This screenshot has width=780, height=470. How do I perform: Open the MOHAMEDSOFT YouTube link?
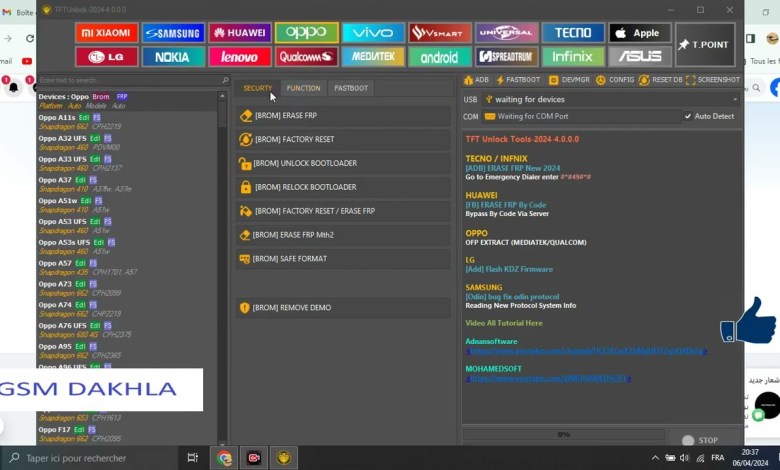click(x=549, y=378)
